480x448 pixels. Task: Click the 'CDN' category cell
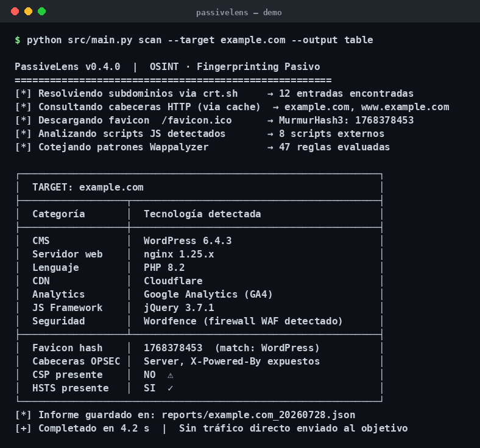click(41, 281)
